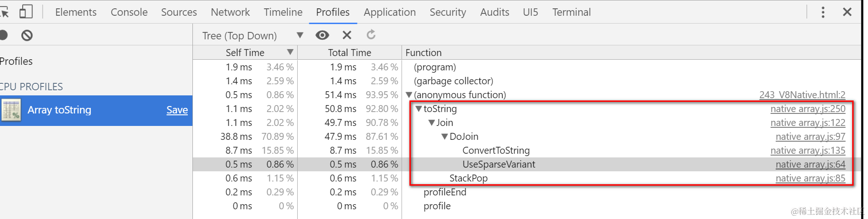
Task: Click the clear all profiles icon
Action: click(27, 35)
